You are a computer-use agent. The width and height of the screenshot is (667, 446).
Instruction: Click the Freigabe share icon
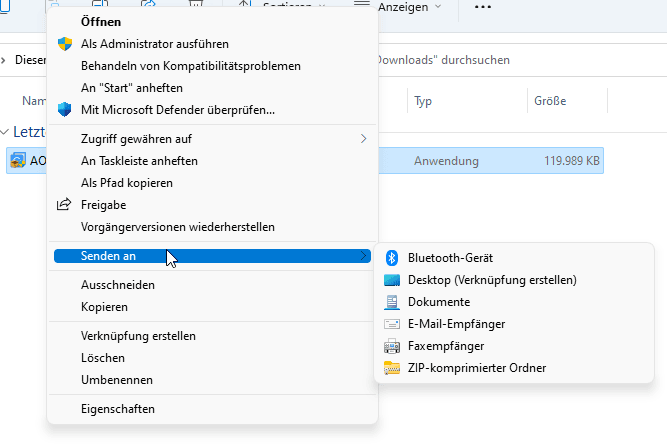pyautogui.click(x=65, y=205)
